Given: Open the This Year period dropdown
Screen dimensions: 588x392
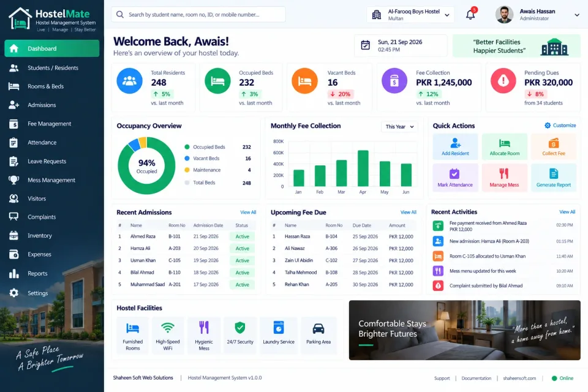Looking at the screenshot, I should [400, 126].
